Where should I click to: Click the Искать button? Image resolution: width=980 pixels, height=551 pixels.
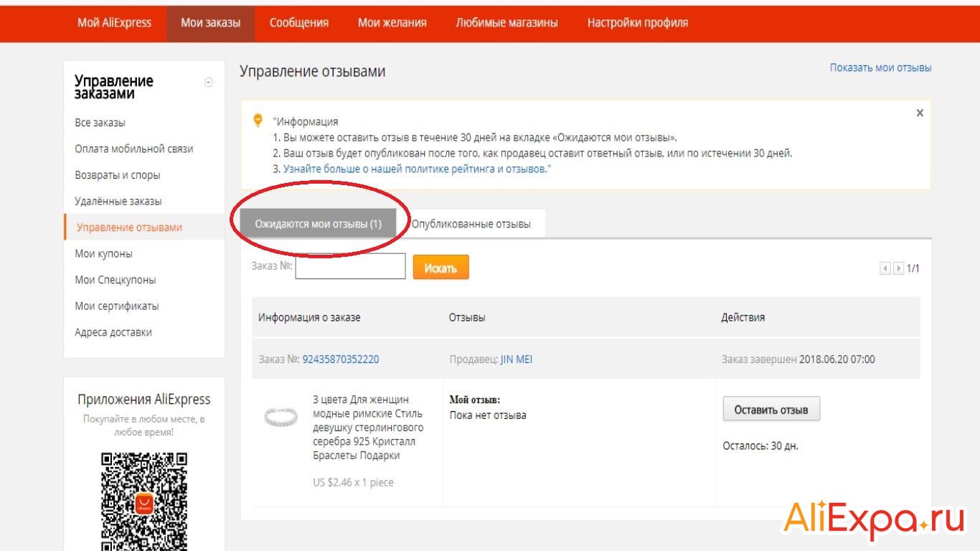point(440,268)
